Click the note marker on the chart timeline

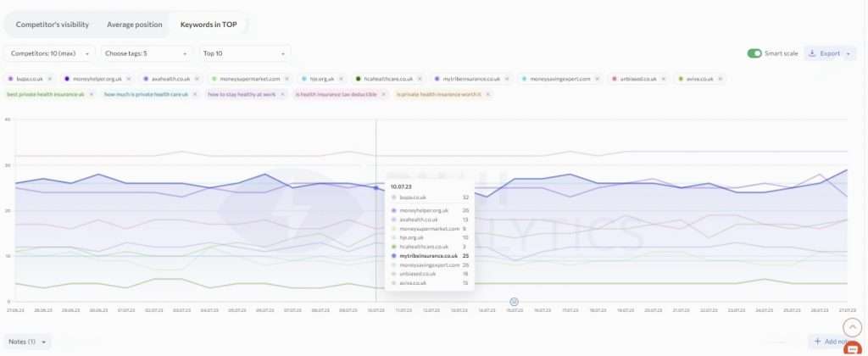pyautogui.click(x=514, y=302)
